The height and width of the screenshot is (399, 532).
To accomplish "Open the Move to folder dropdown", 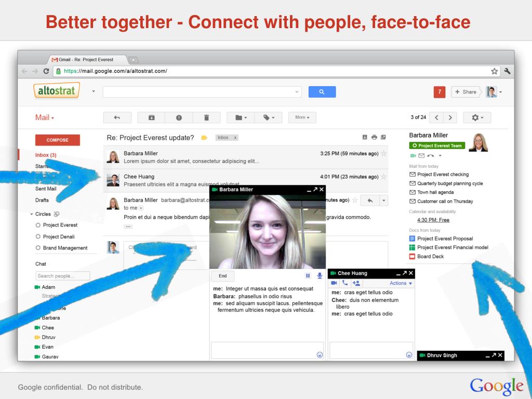I will click(241, 117).
